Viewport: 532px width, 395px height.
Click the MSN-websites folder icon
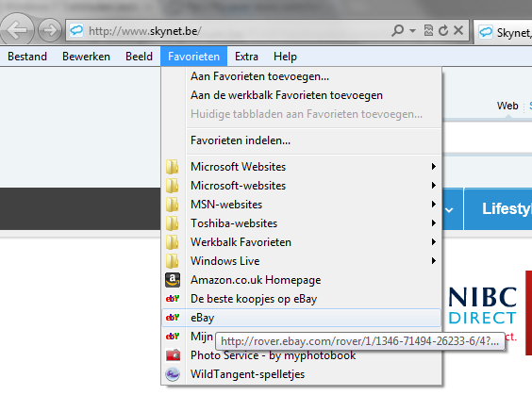click(x=173, y=205)
